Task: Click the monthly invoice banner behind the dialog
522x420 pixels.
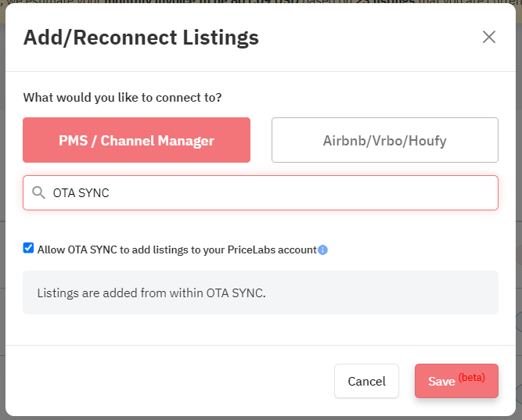Action: click(x=261, y=2)
